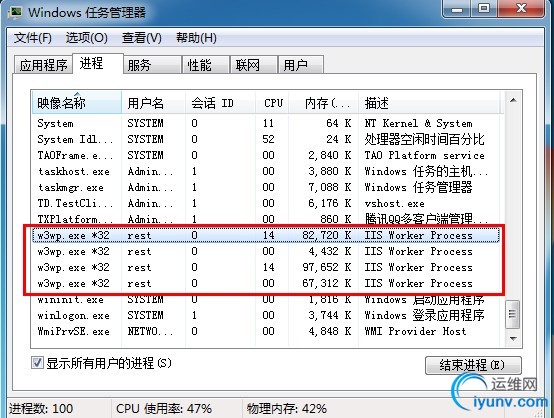Click 处理器空闲时间百分比 description
This screenshot has height=418, width=554.
click(x=424, y=139)
